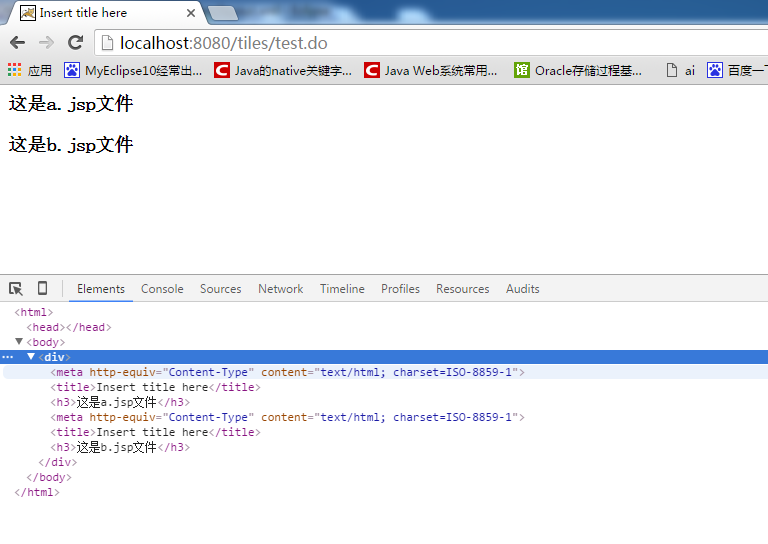Collapse the selected div node triangle
The width and height of the screenshot is (768, 544).
click(31, 357)
